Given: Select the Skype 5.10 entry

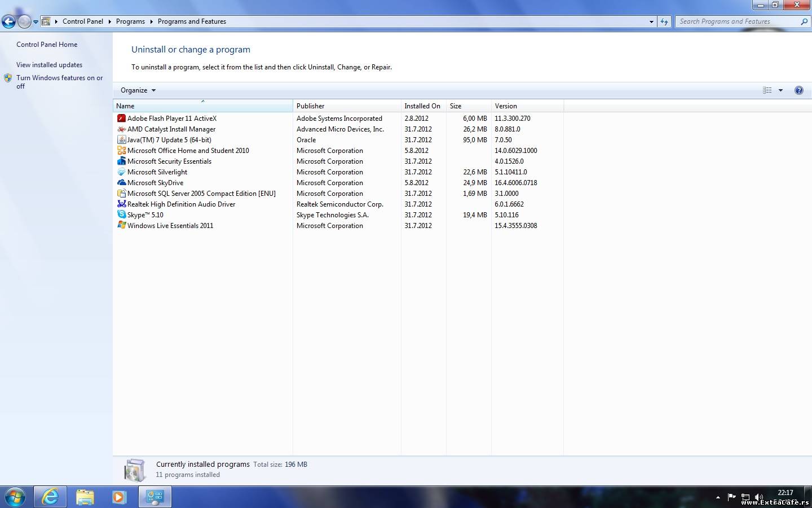Looking at the screenshot, I should point(338,215).
